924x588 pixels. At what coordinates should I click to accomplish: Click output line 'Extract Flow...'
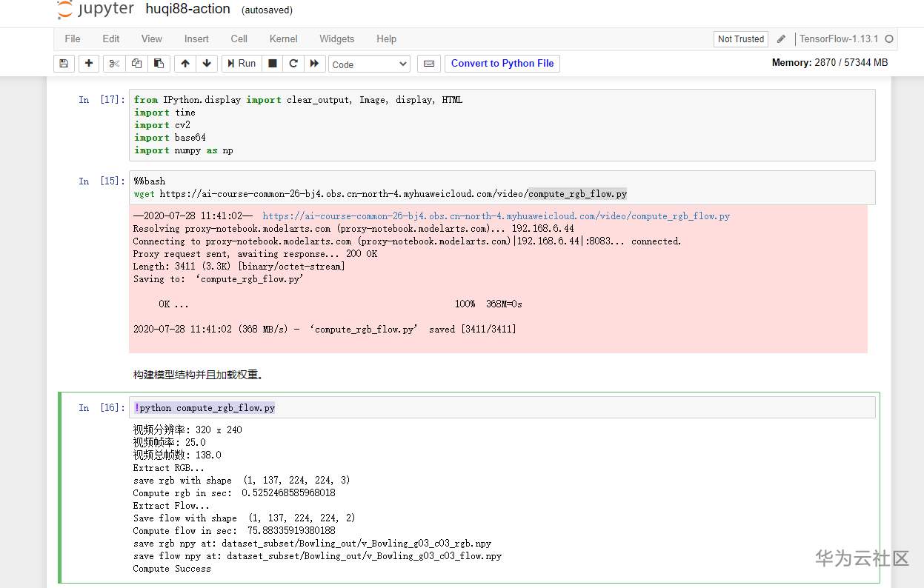pyautogui.click(x=171, y=506)
